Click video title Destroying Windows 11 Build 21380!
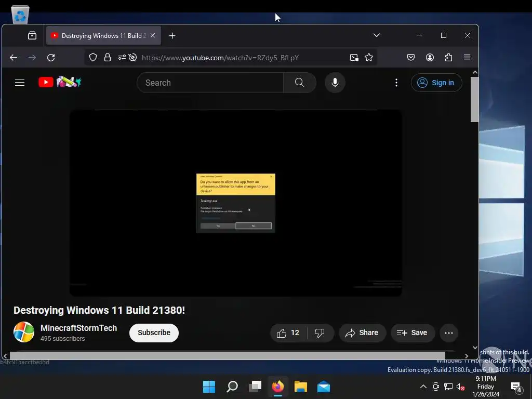 99,310
